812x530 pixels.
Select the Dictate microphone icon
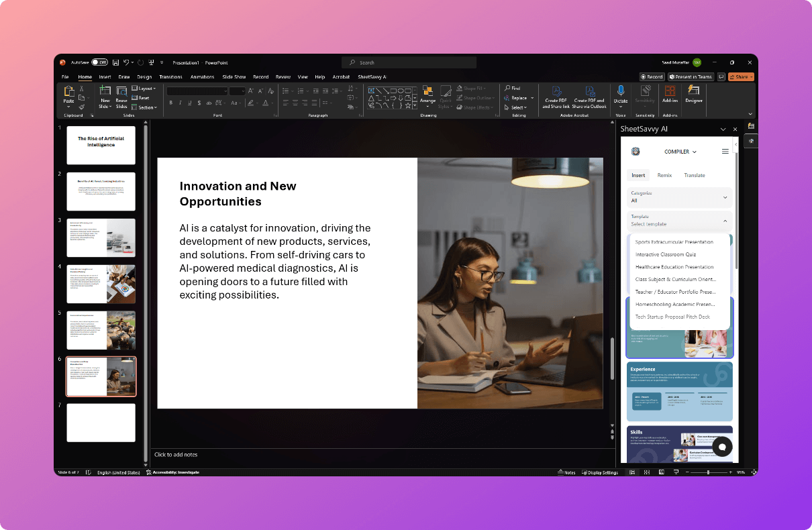(x=620, y=91)
